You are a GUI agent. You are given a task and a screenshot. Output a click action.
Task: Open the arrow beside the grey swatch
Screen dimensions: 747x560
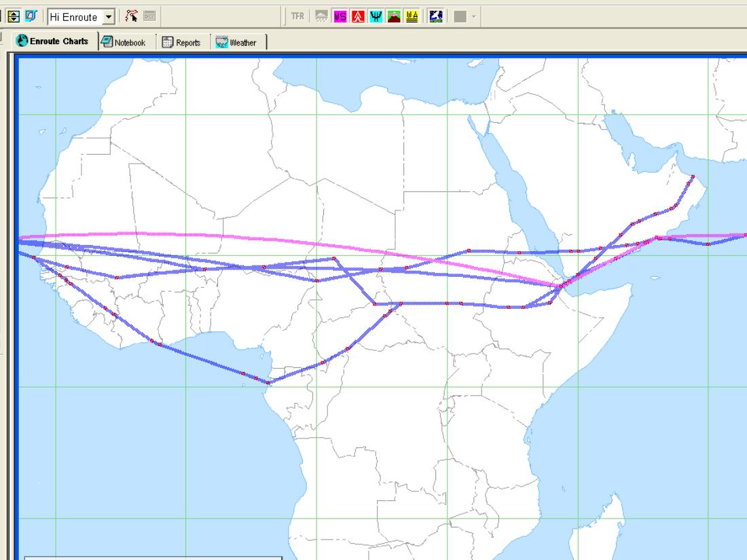point(473,17)
